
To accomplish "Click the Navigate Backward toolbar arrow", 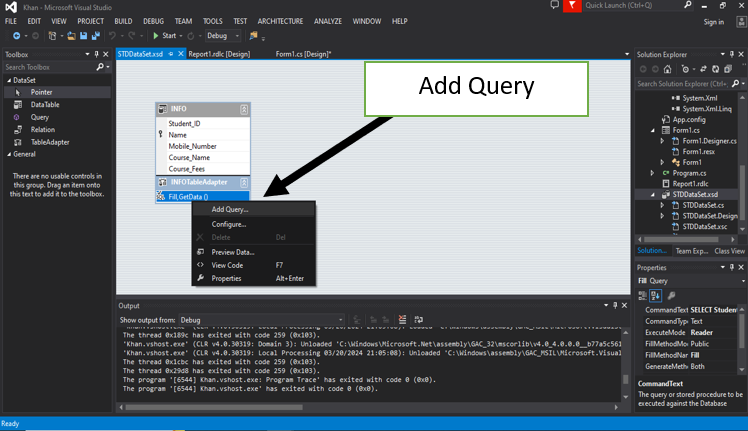I will tap(16, 36).
